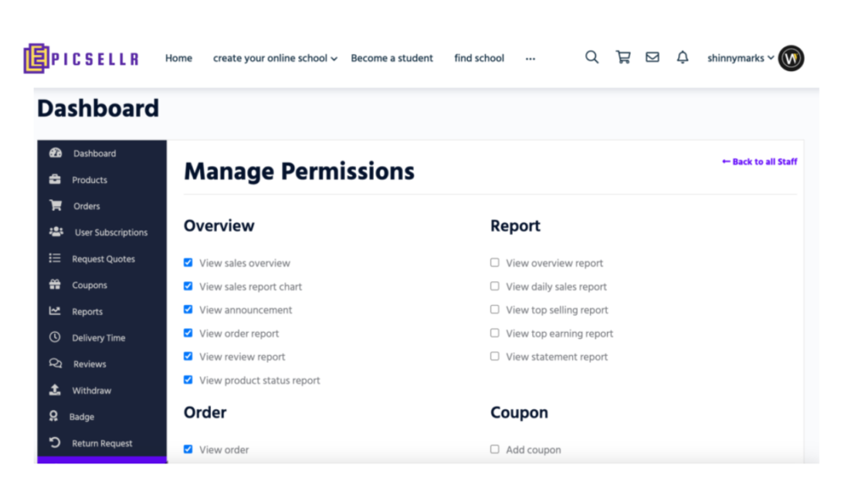Open the shinnymarks account dropdown
Screen dimensions: 868x488
(741, 58)
